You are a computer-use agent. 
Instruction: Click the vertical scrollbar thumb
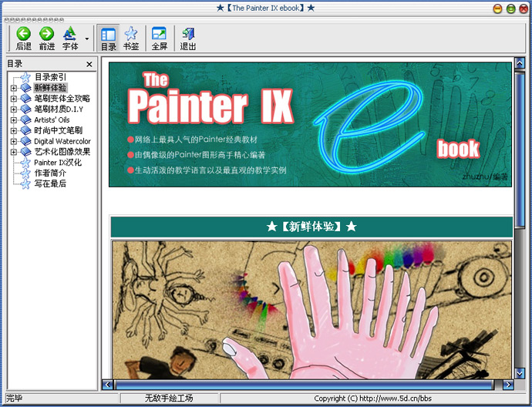click(x=520, y=150)
